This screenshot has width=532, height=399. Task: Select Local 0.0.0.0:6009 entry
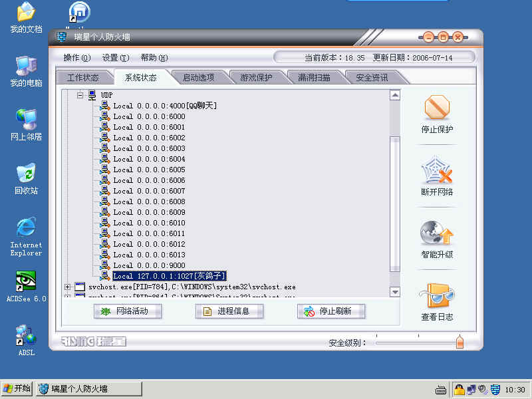tap(149, 212)
